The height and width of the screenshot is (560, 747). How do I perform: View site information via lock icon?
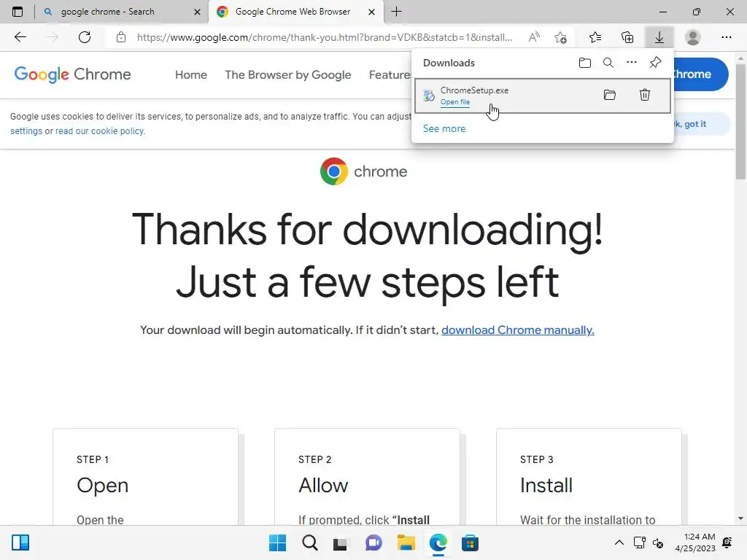tap(121, 37)
